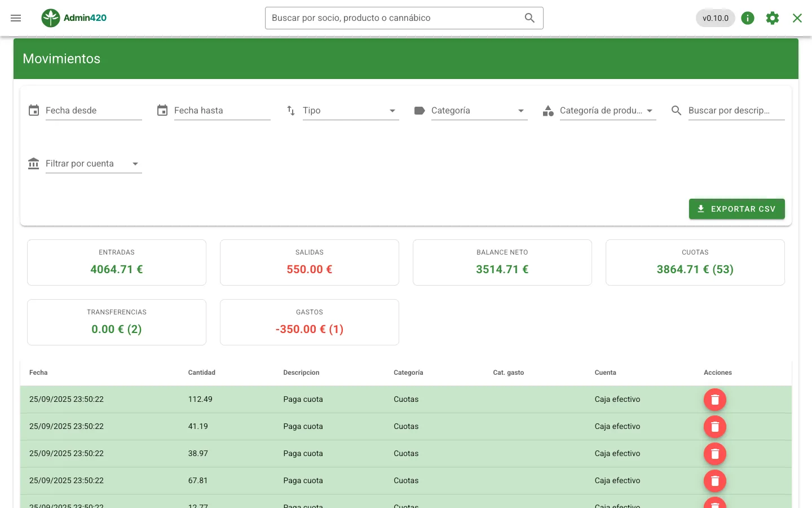
Task: Click Caja efectivo in the 112.49 row
Action: tap(617, 399)
